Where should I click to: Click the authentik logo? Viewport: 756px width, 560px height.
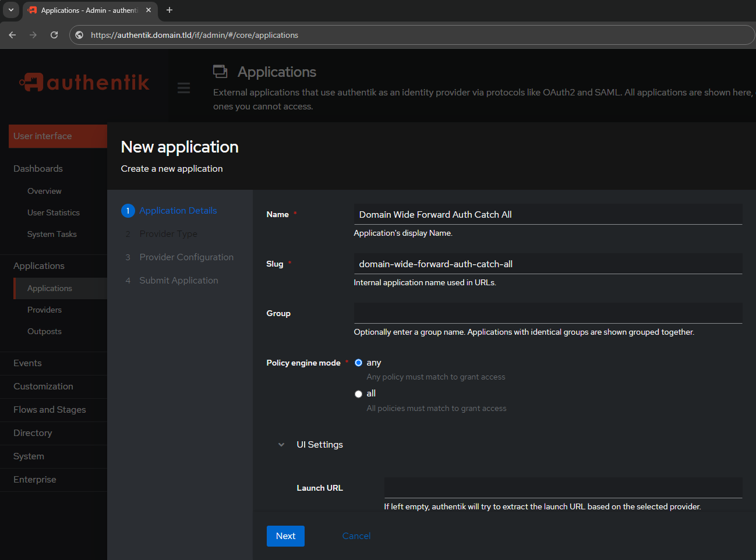[84, 82]
